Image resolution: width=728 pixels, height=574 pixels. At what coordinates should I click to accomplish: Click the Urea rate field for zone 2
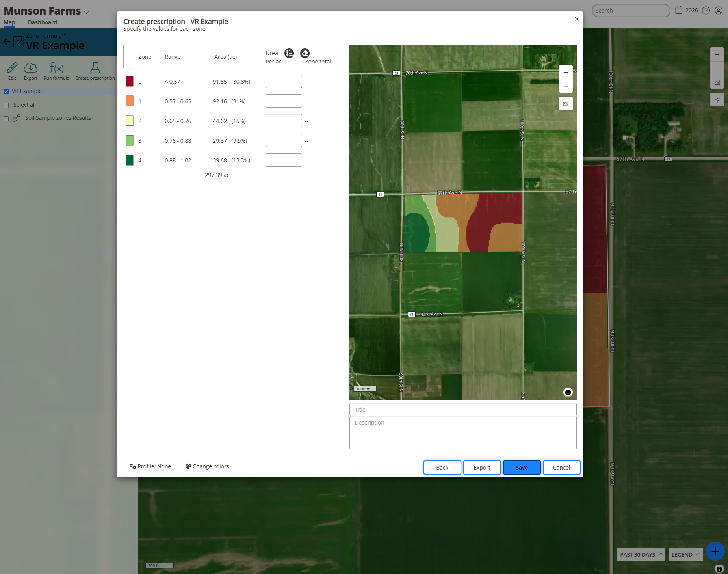pos(284,121)
